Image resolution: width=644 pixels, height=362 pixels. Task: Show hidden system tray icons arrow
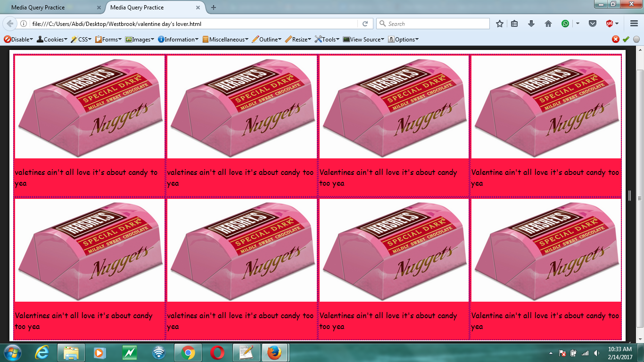[551, 353]
